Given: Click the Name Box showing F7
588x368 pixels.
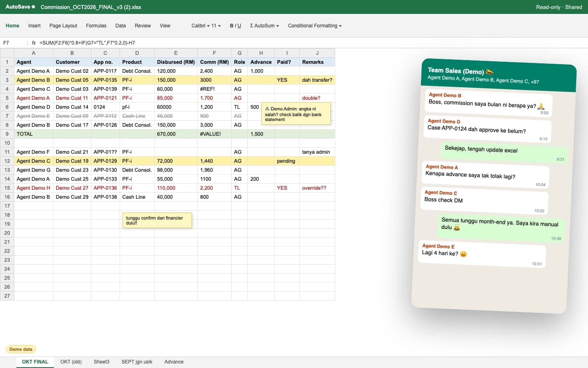Looking at the screenshot, I should click(14, 43).
